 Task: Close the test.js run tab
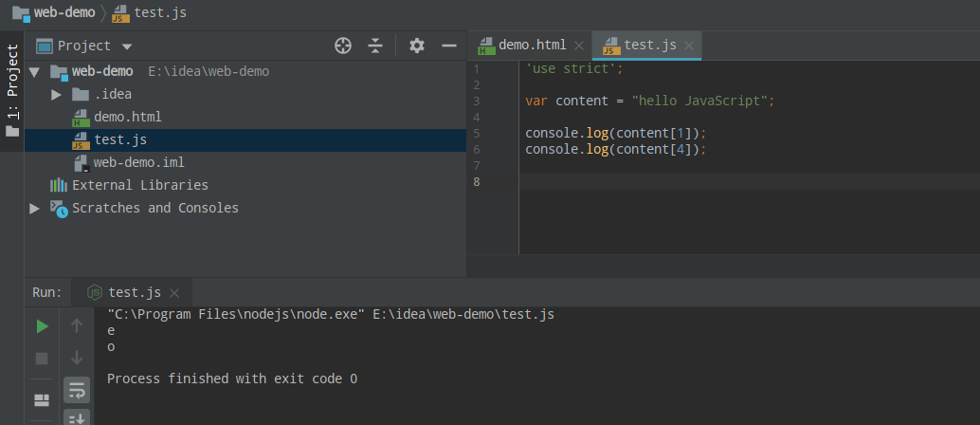point(174,293)
